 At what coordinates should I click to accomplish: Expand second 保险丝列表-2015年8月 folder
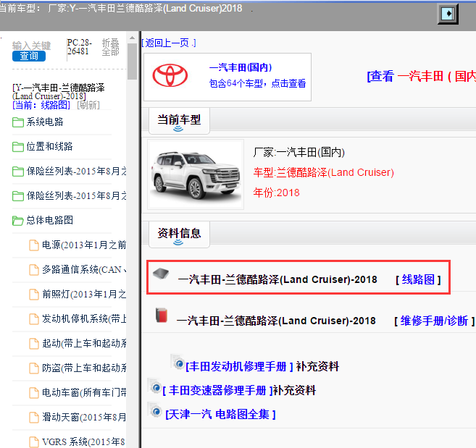click(77, 195)
